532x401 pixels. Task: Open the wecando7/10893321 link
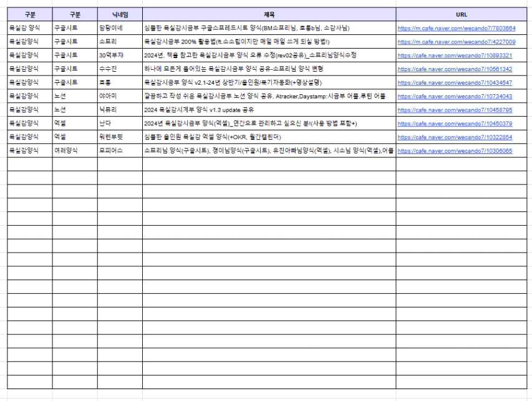(x=455, y=56)
